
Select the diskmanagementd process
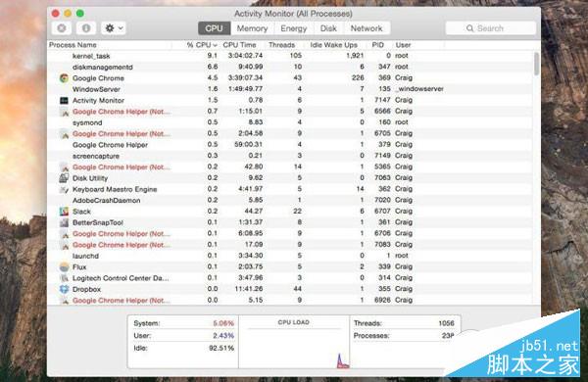[290, 67]
